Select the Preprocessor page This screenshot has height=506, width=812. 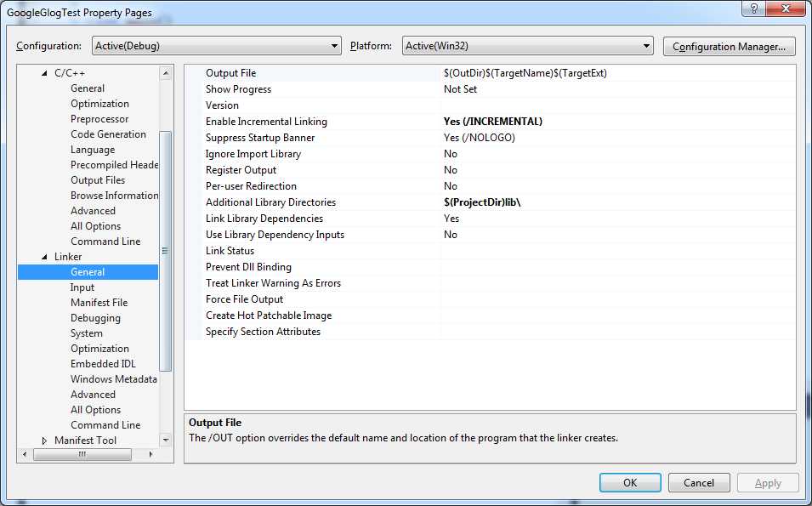(99, 119)
